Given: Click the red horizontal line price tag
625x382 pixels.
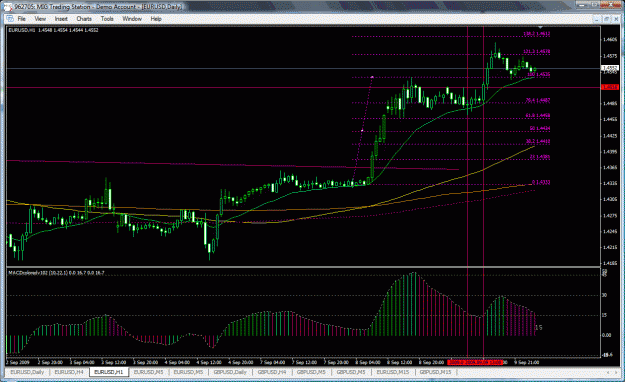Looking at the screenshot, I should pyautogui.click(x=610, y=87).
